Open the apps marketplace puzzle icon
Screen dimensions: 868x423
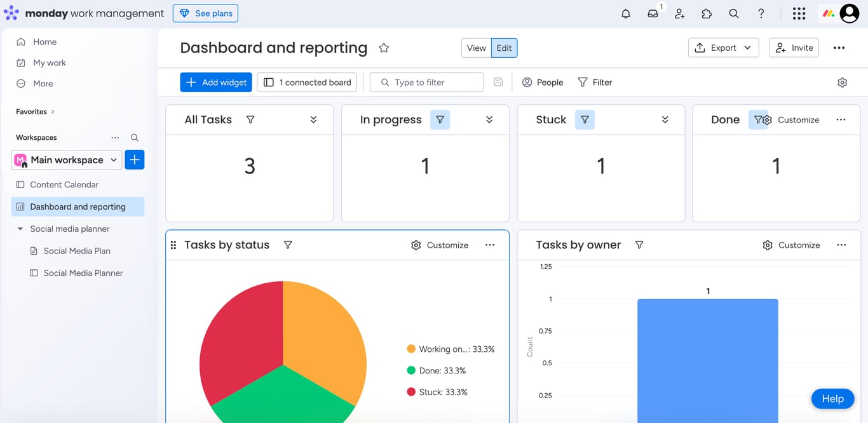tap(707, 13)
